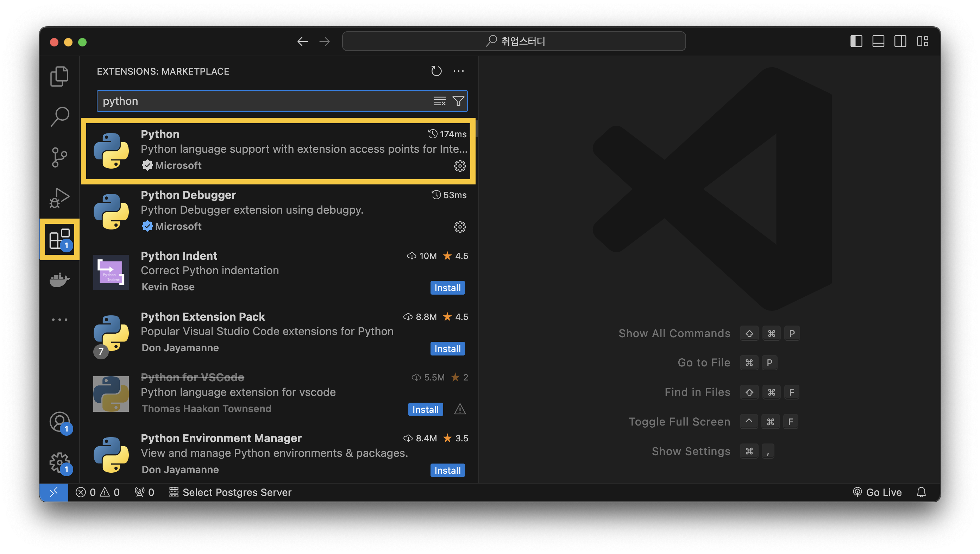Click the Show All Commands hint

[x=674, y=333]
